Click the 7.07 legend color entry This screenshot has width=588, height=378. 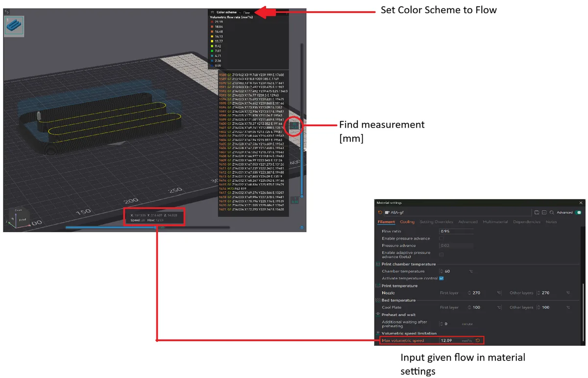point(216,51)
